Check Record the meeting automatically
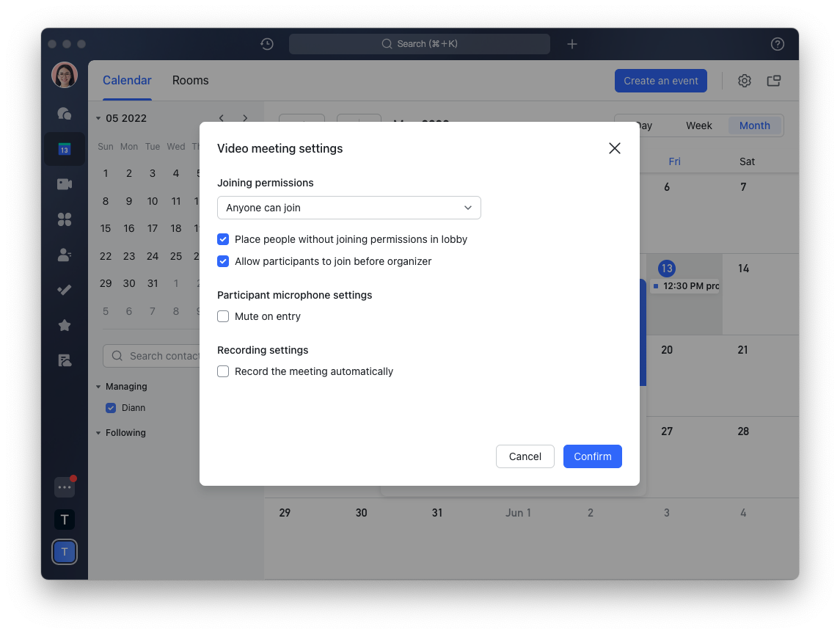 coord(223,371)
